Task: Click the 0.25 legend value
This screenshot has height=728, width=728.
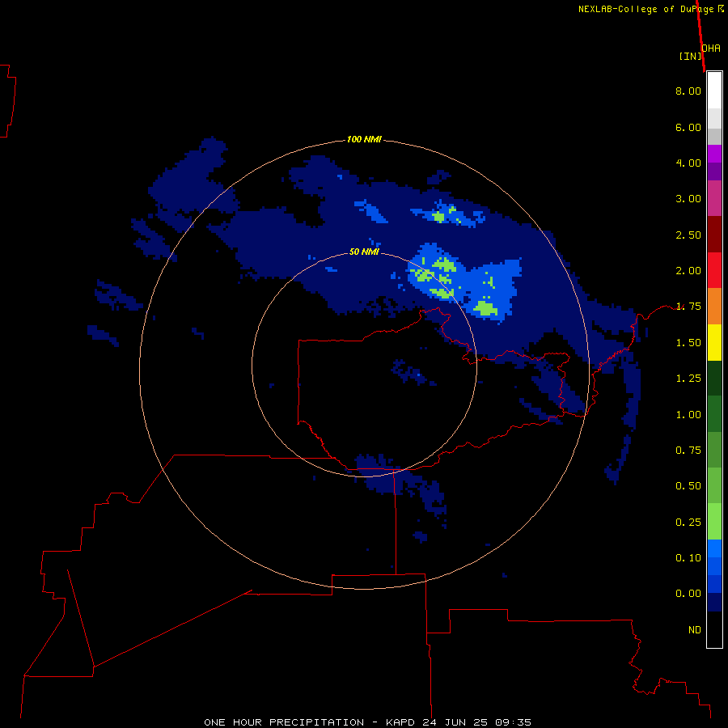Action: coord(688,523)
